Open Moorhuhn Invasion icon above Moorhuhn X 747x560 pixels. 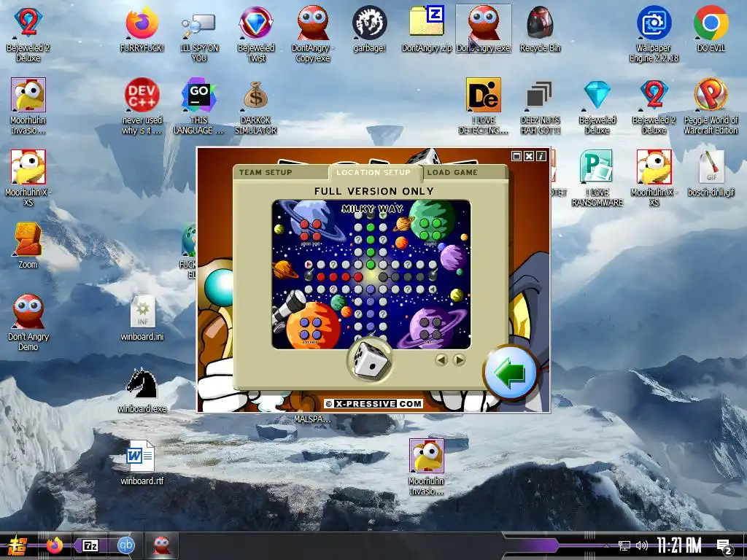pos(28,106)
